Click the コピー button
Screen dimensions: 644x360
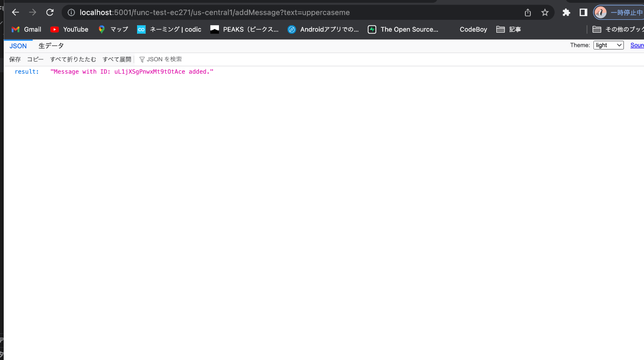(35, 59)
